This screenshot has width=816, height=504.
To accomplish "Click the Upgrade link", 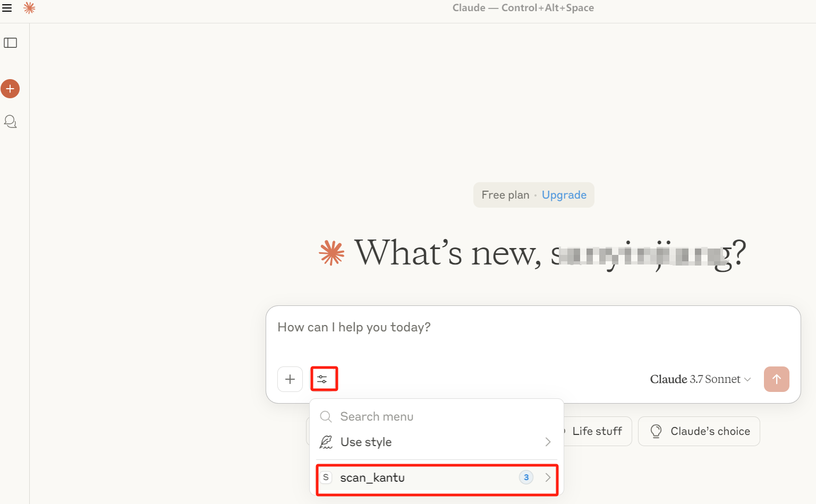I will pos(564,195).
